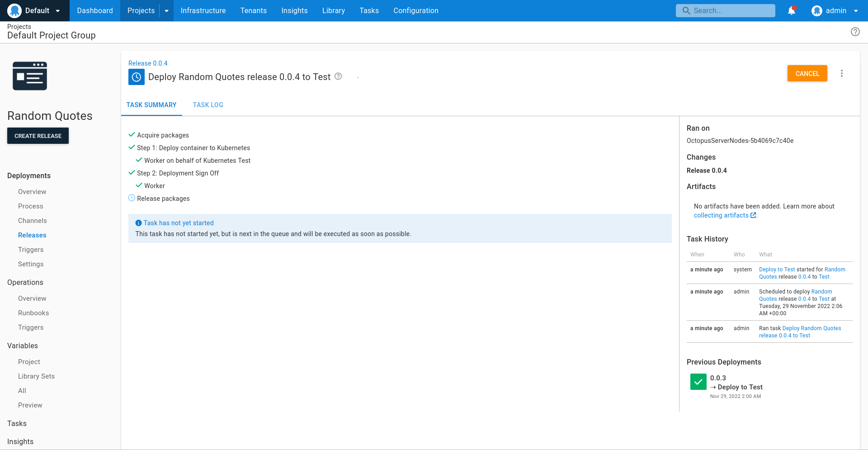Screen dimensions: 868x450
Task: Open Project variables in sidebar
Action: pos(29,362)
